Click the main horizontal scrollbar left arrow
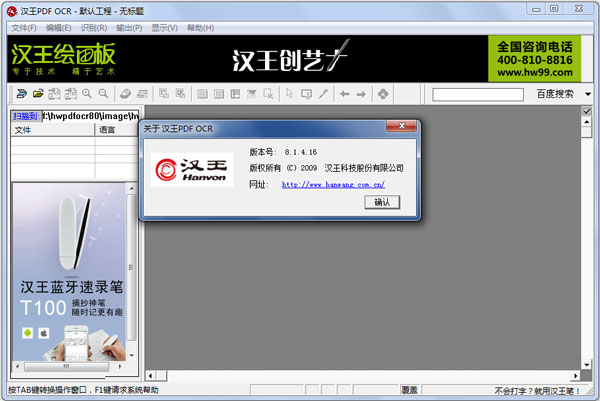The image size is (600, 401). (x=151, y=376)
